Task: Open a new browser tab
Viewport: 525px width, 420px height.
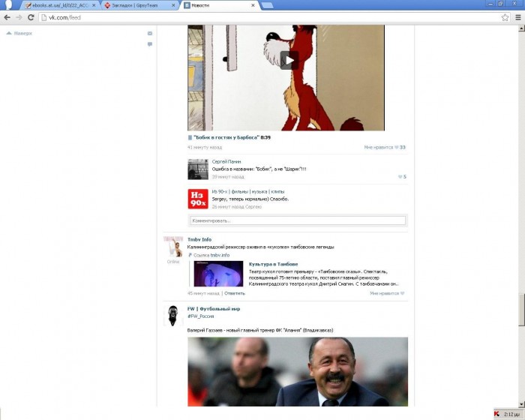Action: [267, 5]
